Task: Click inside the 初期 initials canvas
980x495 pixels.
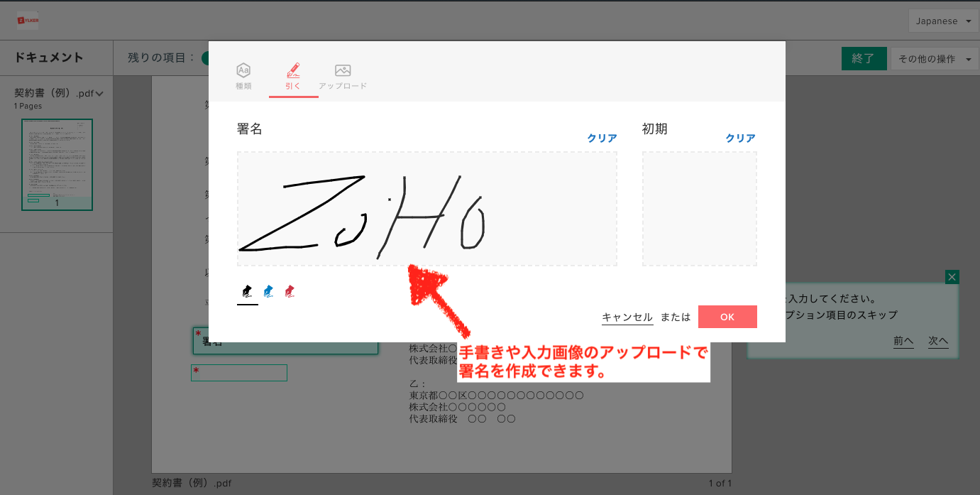Action: [700, 209]
